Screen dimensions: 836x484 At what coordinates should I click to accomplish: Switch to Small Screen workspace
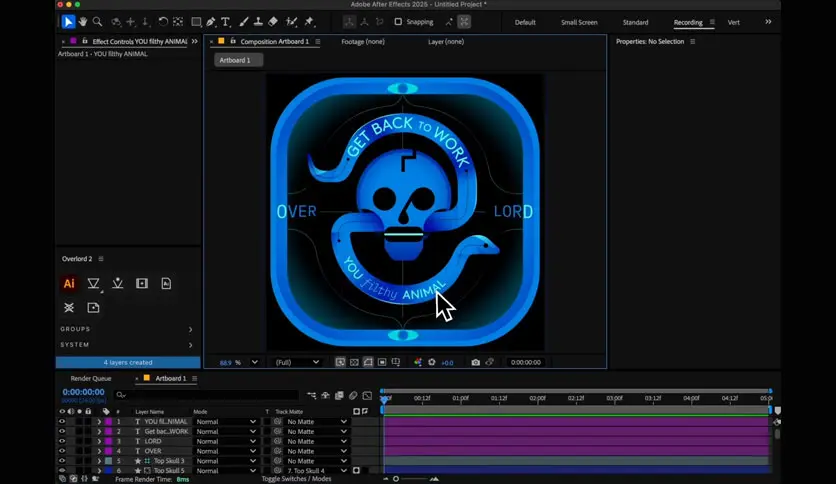579,22
